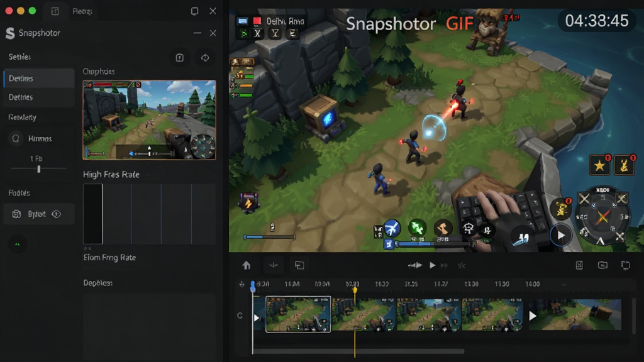
Task: Click the refresh arrow icon in Setties header
Action: (x=205, y=57)
